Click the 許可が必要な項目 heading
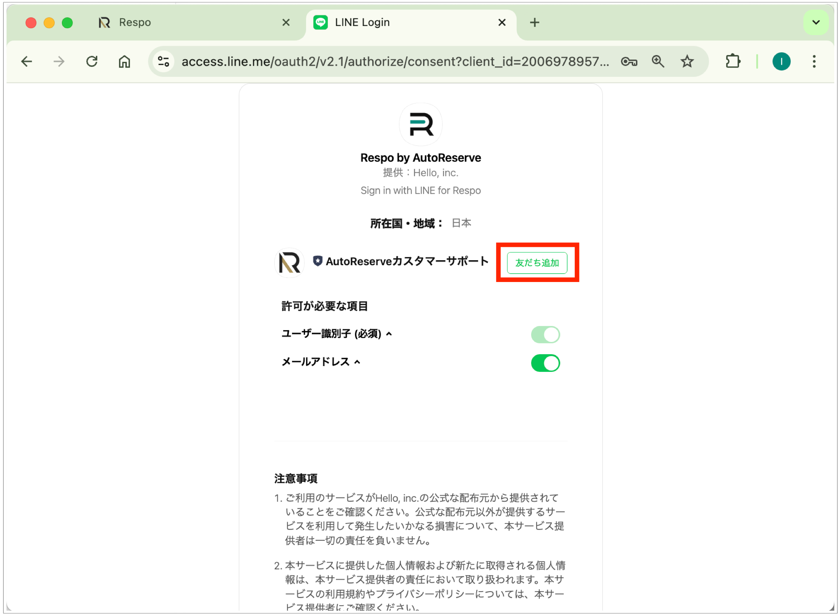The width and height of the screenshot is (840, 616). 324,306
